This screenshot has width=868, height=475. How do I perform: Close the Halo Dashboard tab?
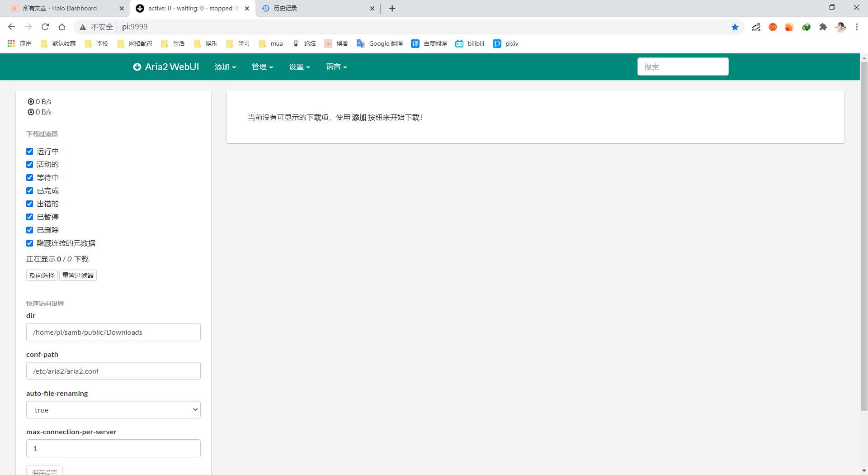point(122,8)
